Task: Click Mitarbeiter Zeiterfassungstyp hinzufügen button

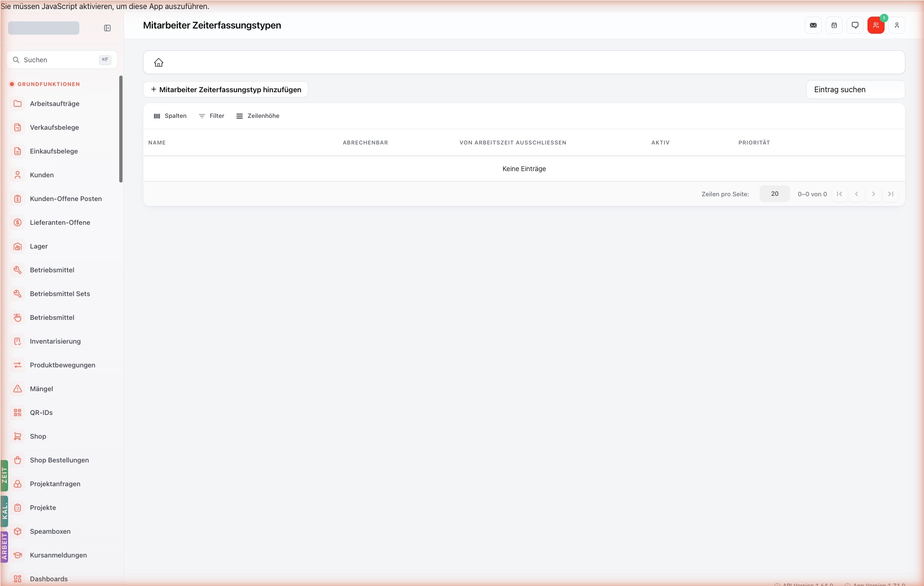Action: [226, 89]
